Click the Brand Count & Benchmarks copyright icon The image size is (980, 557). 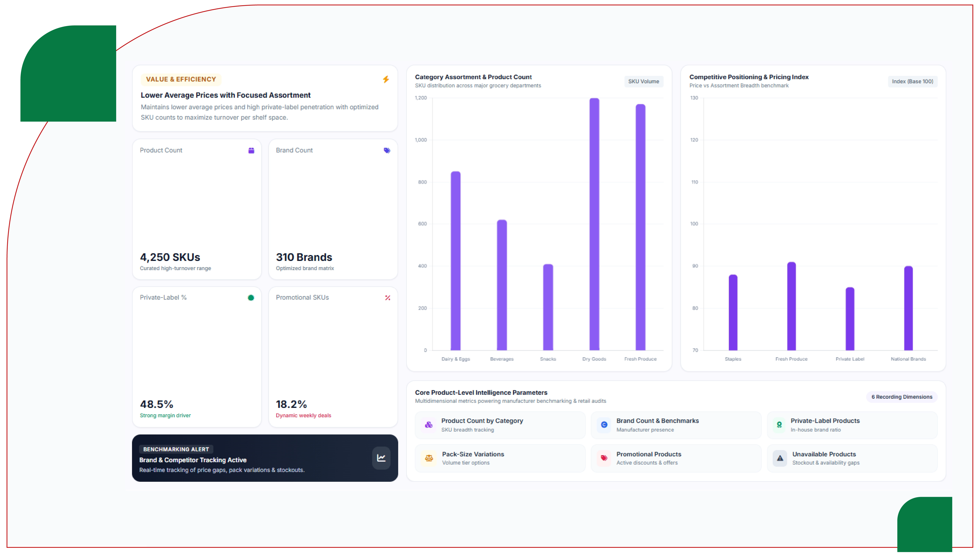[604, 425]
